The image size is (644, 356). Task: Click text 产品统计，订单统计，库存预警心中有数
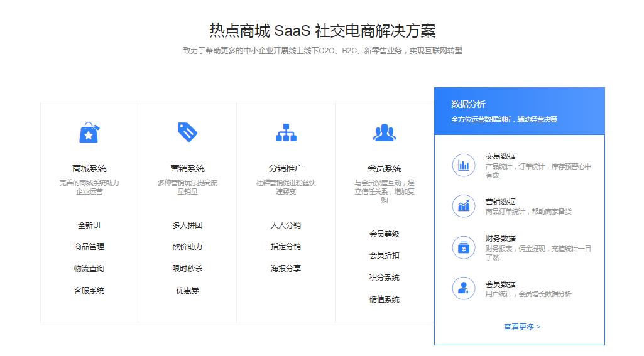pyautogui.click(x=538, y=171)
